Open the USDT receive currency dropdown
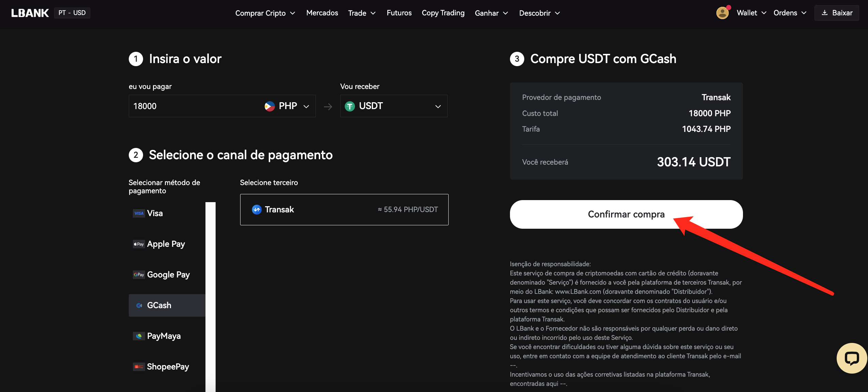Viewport: 868px width, 392px height. (x=394, y=106)
